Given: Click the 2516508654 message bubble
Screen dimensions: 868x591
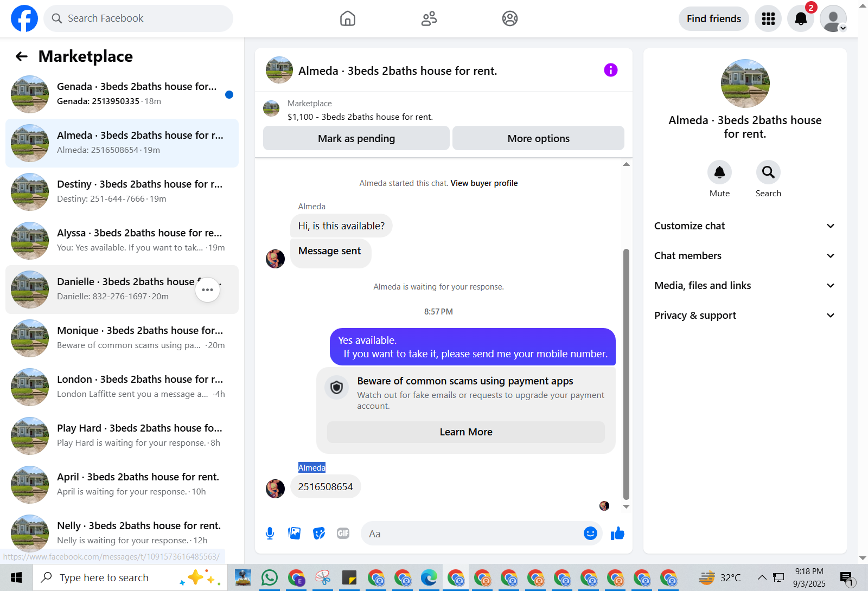Looking at the screenshot, I should (325, 487).
